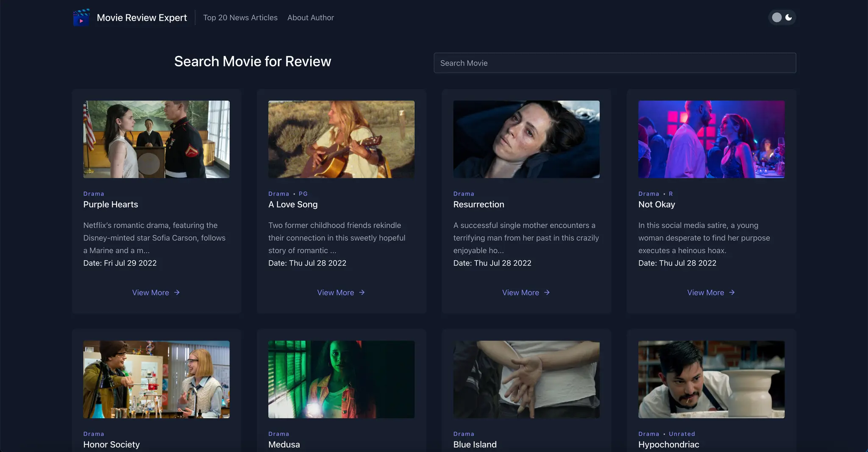Click View More for Resurrection

526,293
